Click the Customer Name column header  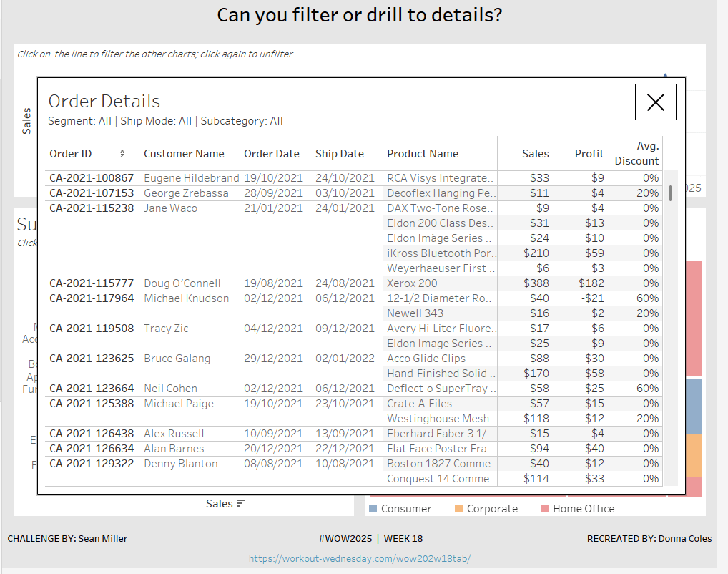pyautogui.click(x=184, y=154)
